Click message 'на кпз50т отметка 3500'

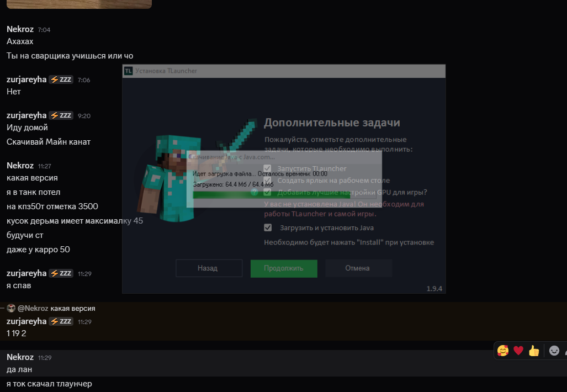pos(52,206)
